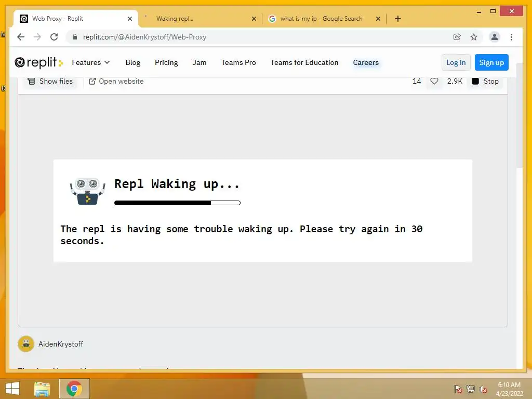Close the Waking repl tab

(x=254, y=19)
